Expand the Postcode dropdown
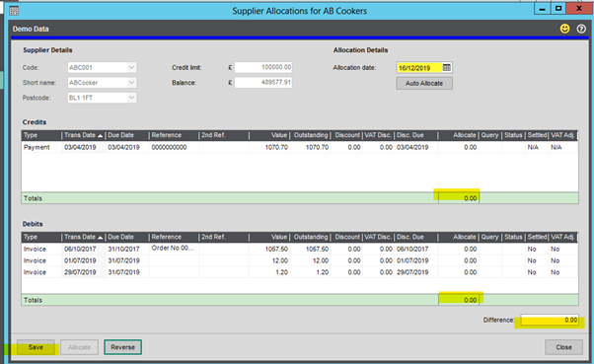 pyautogui.click(x=131, y=98)
